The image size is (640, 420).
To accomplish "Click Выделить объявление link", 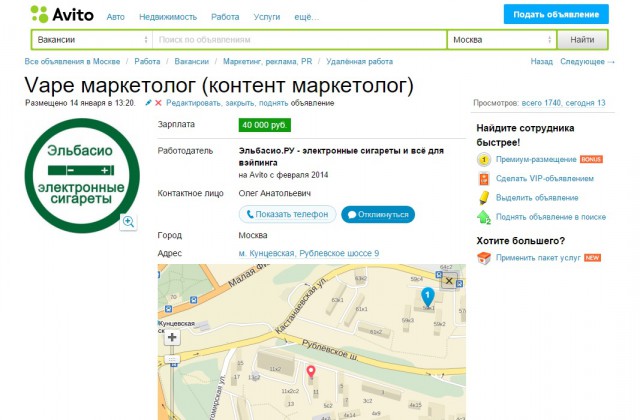I will pyautogui.click(x=537, y=198).
